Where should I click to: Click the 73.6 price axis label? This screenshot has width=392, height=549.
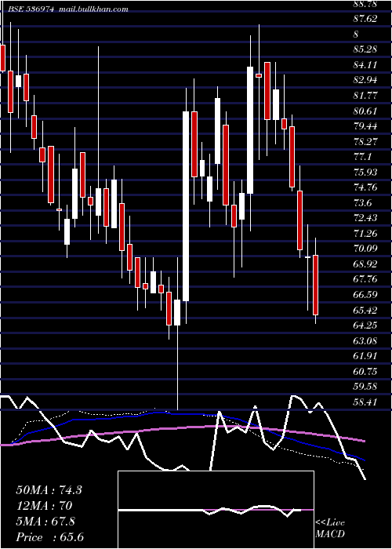[362, 203]
